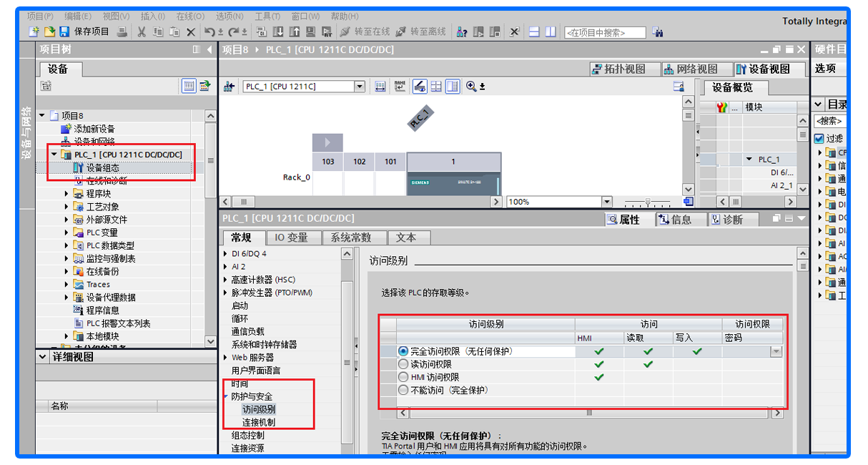Expand Web 服务器 node
This screenshot has width=868, height=465.
click(226, 357)
